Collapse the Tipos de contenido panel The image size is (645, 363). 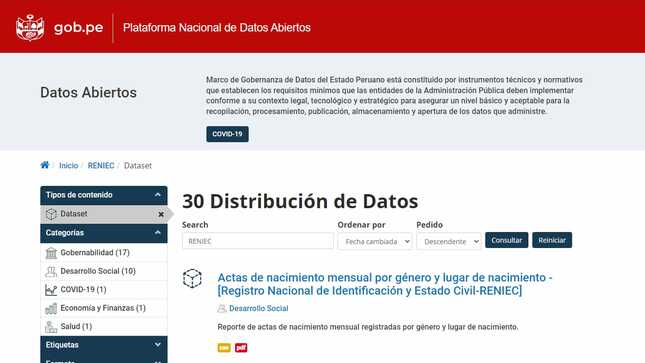(158, 195)
